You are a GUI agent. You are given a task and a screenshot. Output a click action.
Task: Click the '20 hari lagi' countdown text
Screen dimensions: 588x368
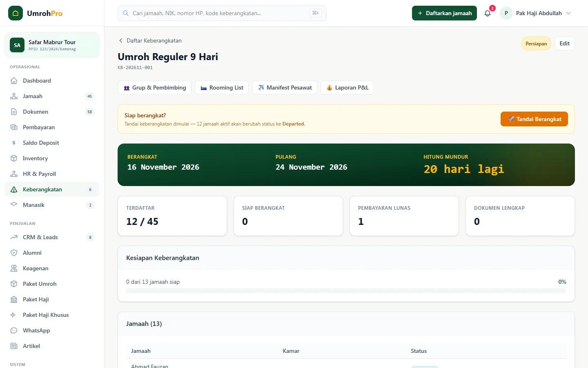click(464, 169)
